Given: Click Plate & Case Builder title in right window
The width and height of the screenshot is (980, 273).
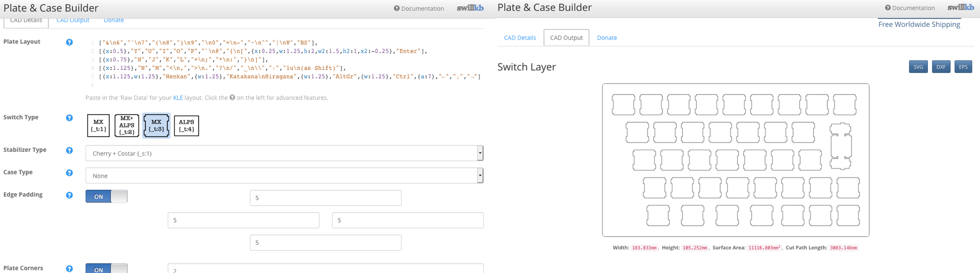Looking at the screenshot, I should (544, 7).
